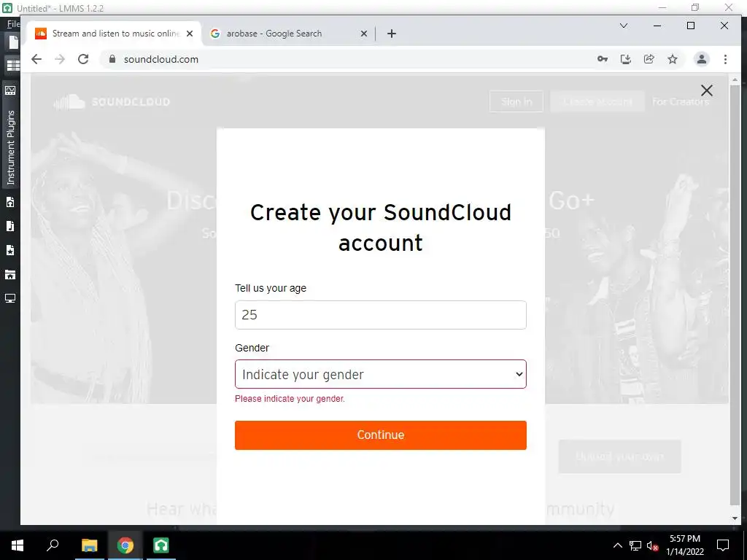This screenshot has height=560, width=747.
Task: Open the Chrome profile avatar
Action: 701,59
